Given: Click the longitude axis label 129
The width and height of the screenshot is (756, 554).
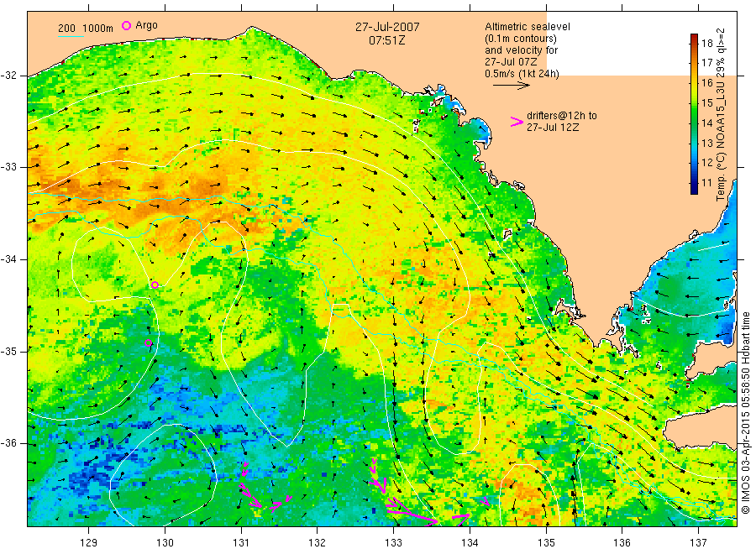Looking at the screenshot, I should pyautogui.click(x=89, y=543).
